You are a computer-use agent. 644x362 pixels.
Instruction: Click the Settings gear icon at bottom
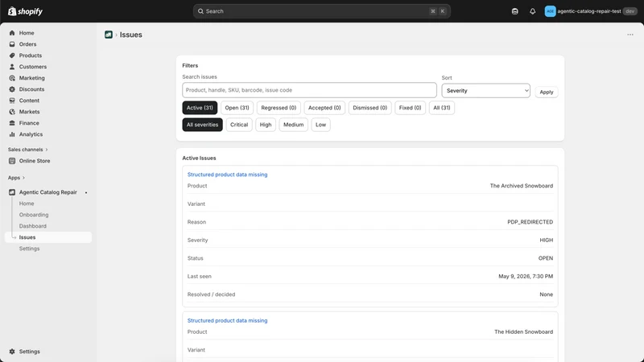pyautogui.click(x=12, y=352)
